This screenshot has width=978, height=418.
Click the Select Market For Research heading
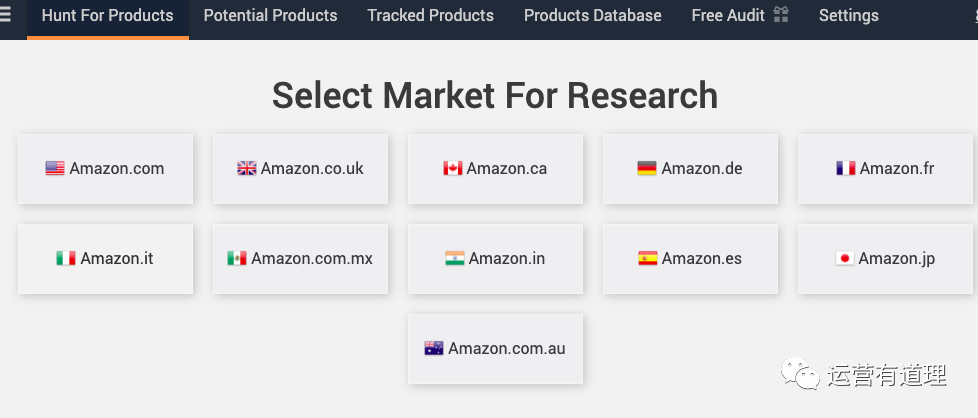point(495,96)
